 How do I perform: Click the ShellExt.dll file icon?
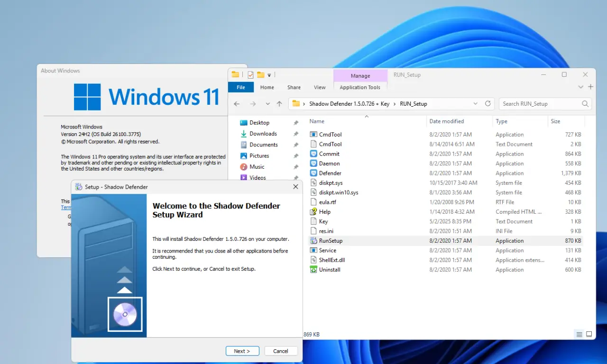point(313,260)
